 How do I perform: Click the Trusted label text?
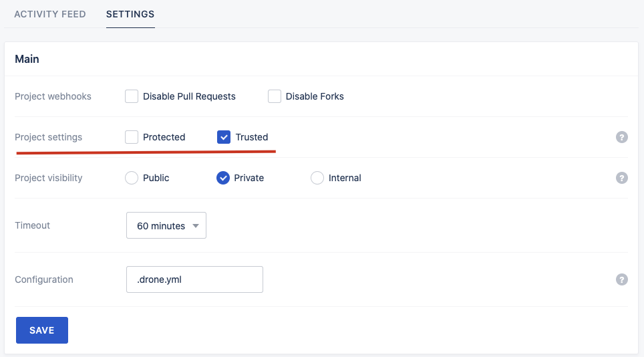tap(252, 137)
